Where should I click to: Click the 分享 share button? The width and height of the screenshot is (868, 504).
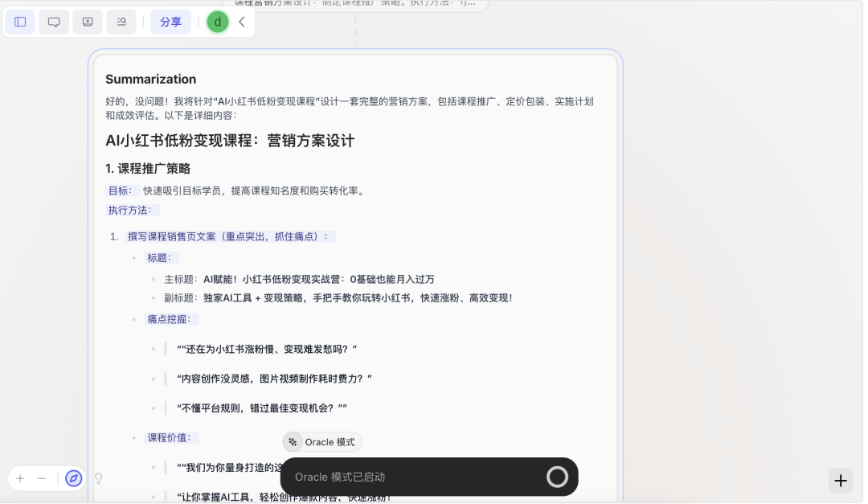click(170, 23)
